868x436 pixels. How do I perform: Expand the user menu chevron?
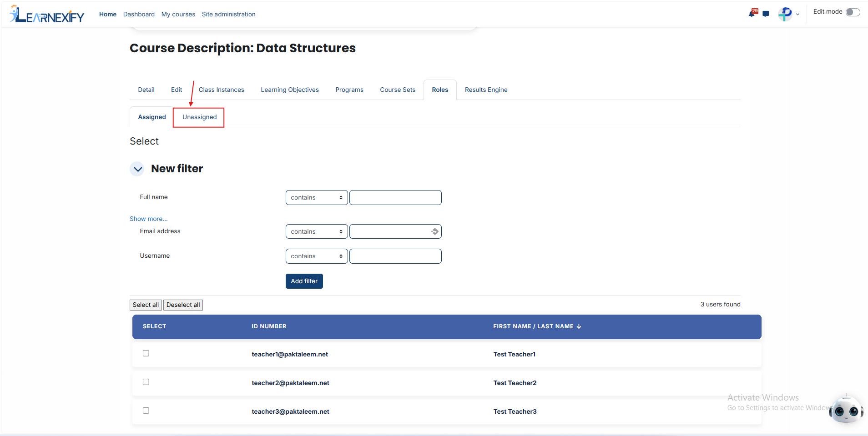(x=797, y=15)
